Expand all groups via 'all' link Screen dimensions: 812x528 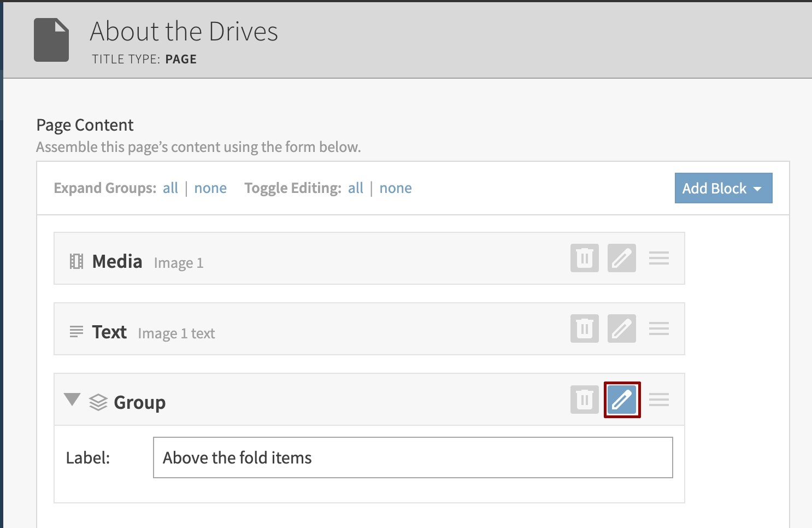[x=170, y=188]
